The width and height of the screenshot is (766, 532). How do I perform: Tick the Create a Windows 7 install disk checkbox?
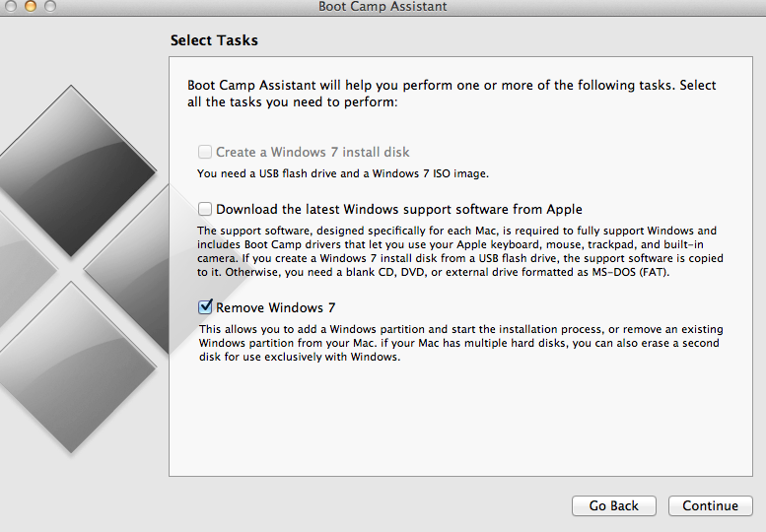205,152
